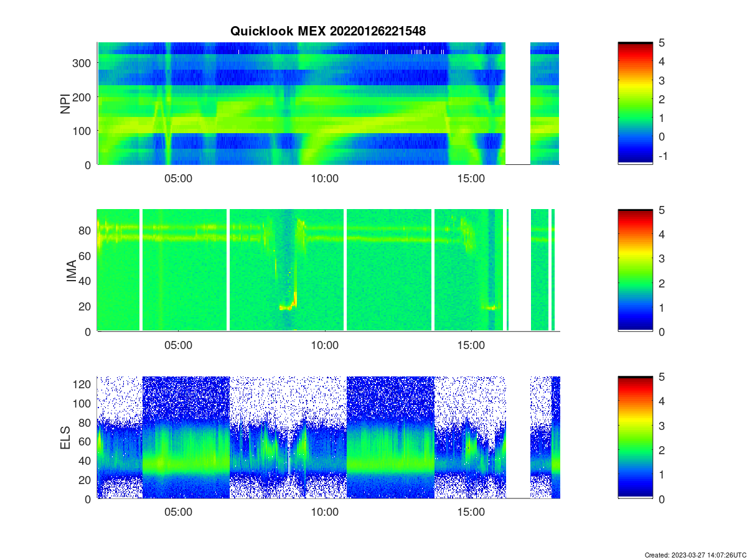The height and width of the screenshot is (560, 747).
Task: Select the IMA panel colorbar
Action: tap(636, 271)
